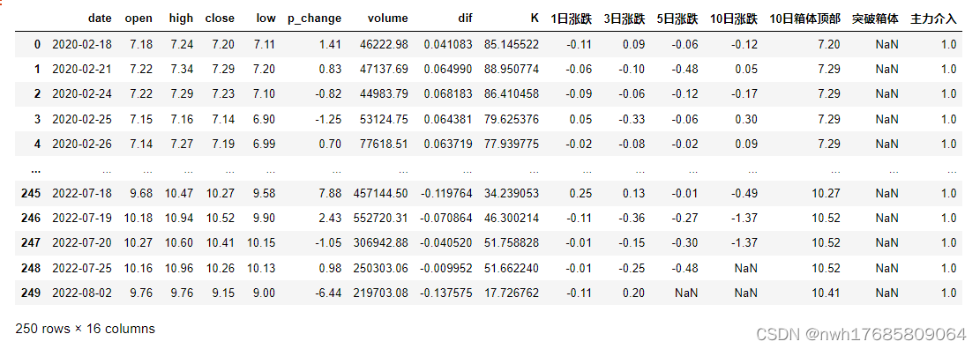980x349 pixels.
Task: Click volume value 306942.88
Action: pos(381,243)
